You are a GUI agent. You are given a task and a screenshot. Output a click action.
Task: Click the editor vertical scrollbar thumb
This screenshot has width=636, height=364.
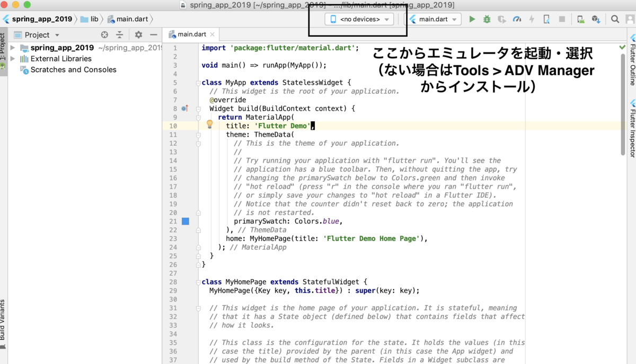(x=622, y=105)
